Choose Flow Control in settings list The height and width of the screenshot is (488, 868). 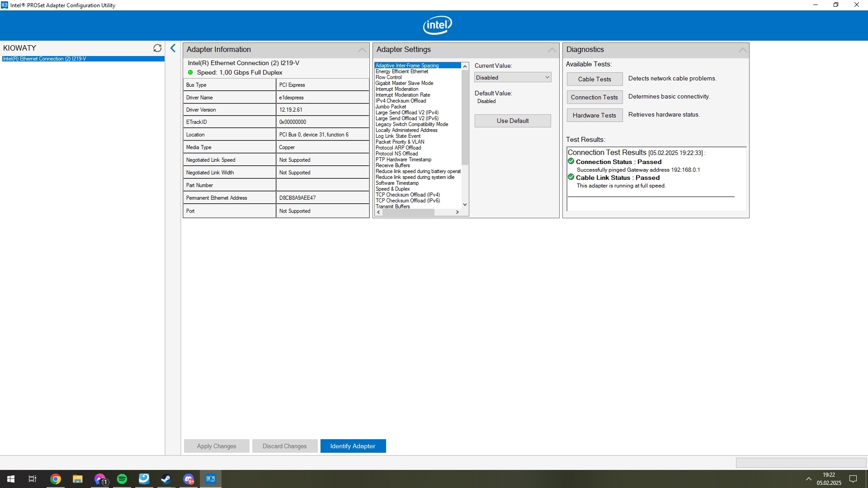[x=388, y=77]
